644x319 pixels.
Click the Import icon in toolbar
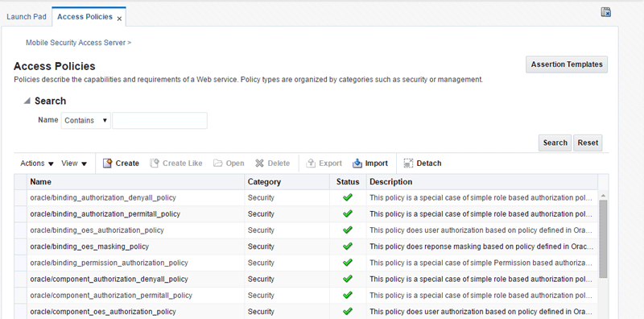(x=357, y=164)
